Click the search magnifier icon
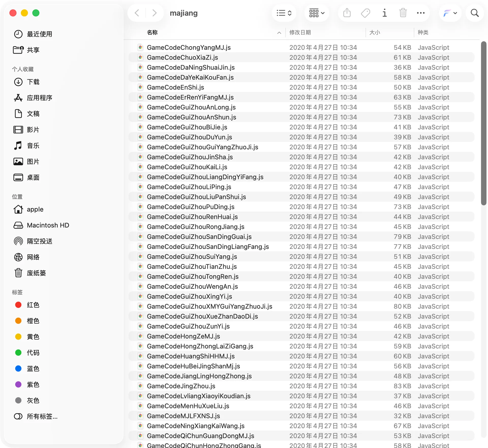This screenshot has width=488, height=448. click(x=475, y=13)
